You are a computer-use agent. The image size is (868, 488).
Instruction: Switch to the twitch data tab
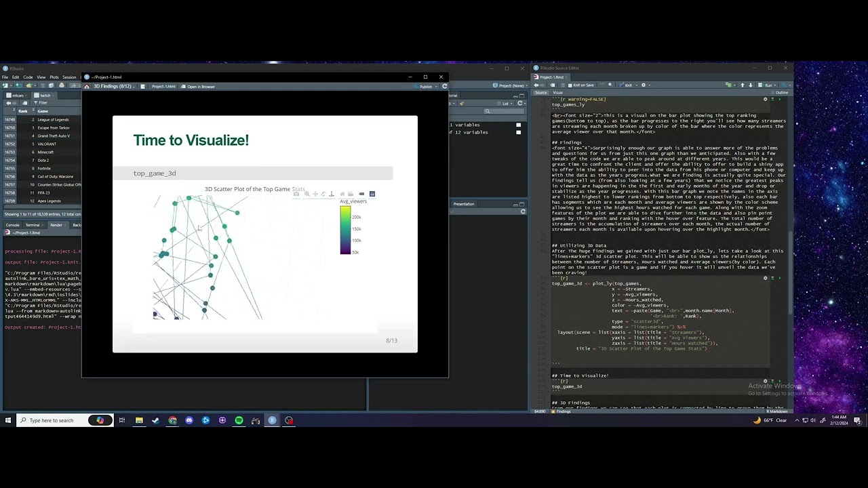(45, 96)
